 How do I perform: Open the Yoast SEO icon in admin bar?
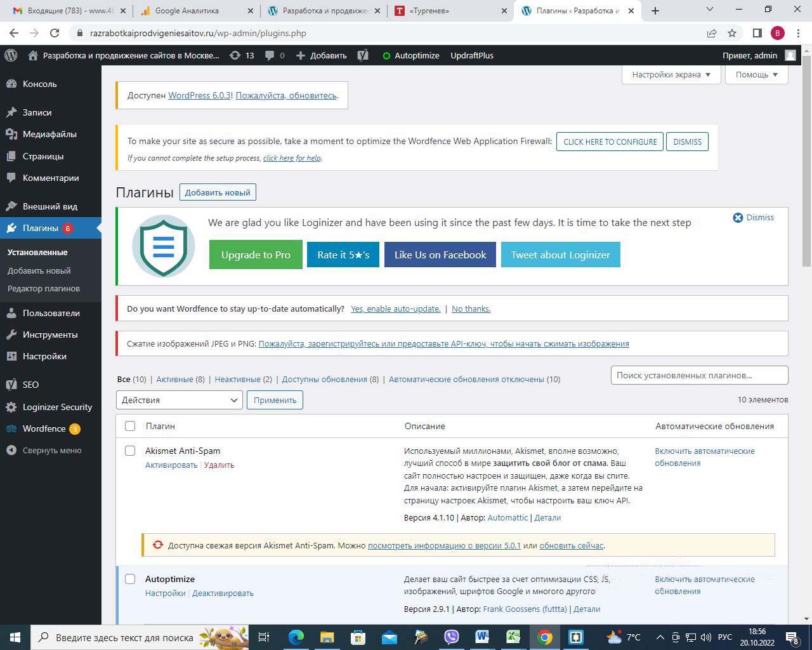click(x=363, y=55)
